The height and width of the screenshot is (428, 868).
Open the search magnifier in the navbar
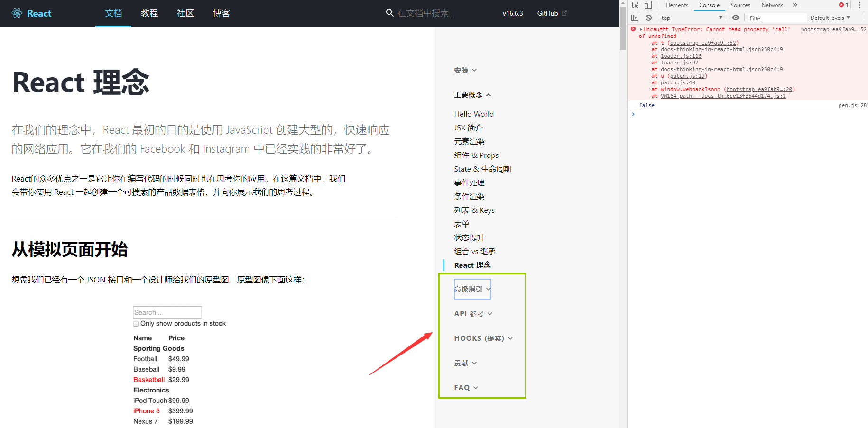pos(389,13)
